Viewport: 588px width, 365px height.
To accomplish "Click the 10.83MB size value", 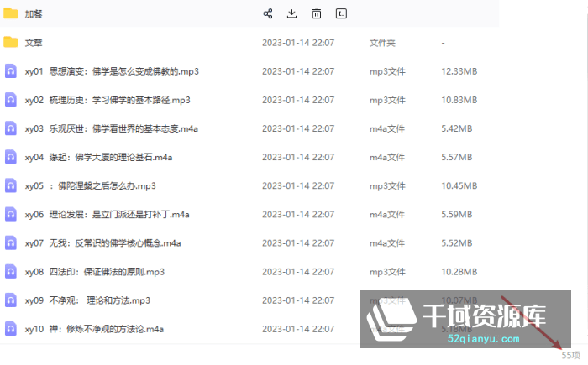I will click(x=459, y=100).
